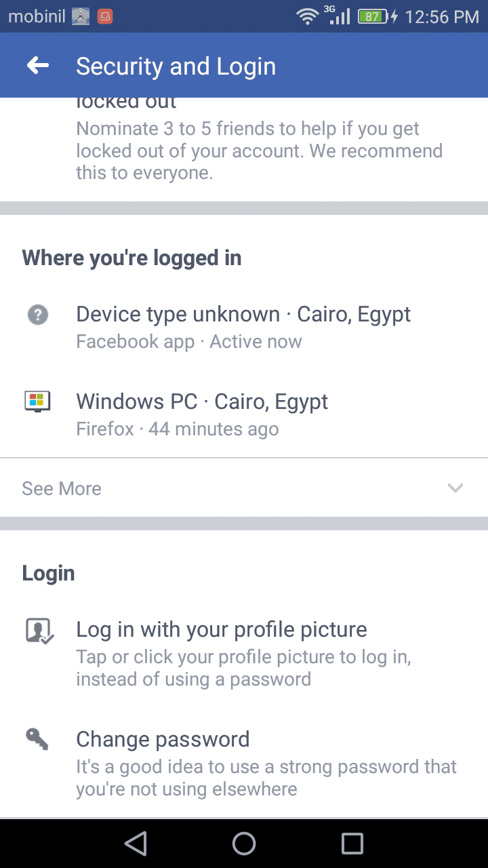Tap the key icon for password
Viewport: 488px width, 868px height.
coord(37,738)
